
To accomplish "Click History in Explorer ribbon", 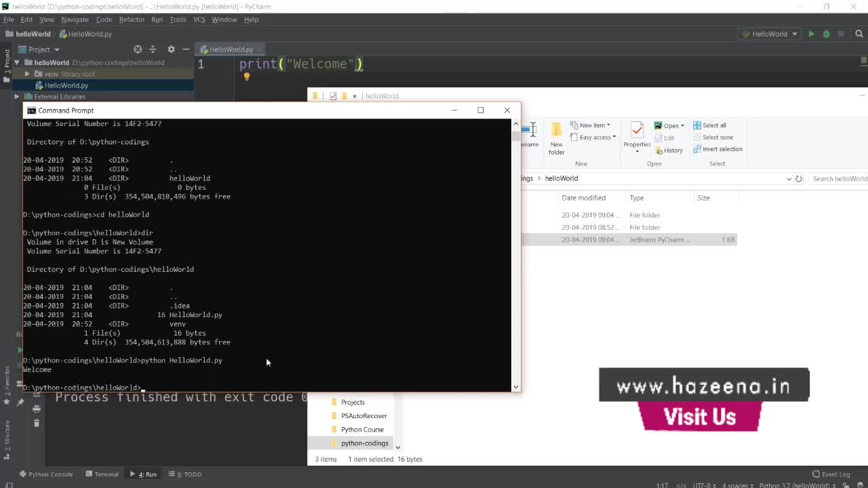I will click(x=669, y=150).
